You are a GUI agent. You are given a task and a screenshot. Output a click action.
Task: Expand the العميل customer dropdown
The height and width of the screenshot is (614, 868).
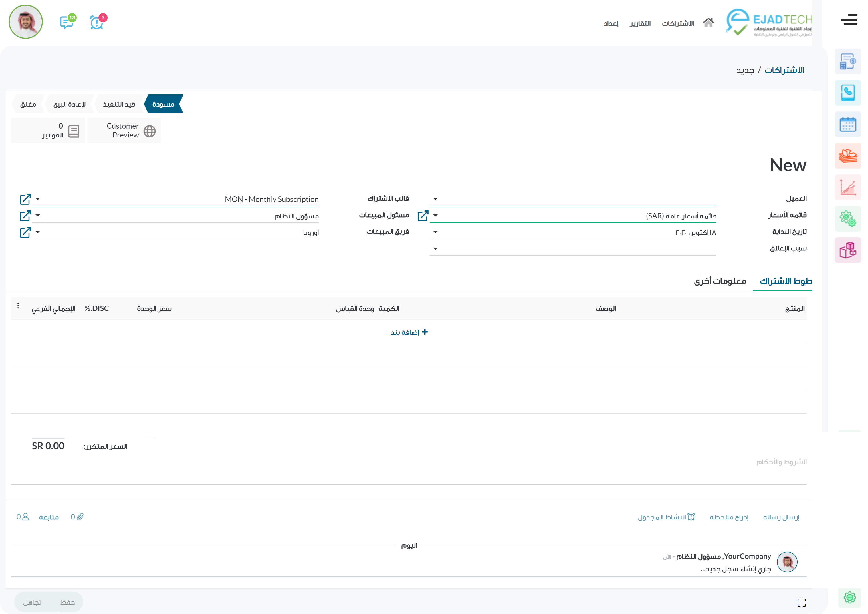point(435,199)
